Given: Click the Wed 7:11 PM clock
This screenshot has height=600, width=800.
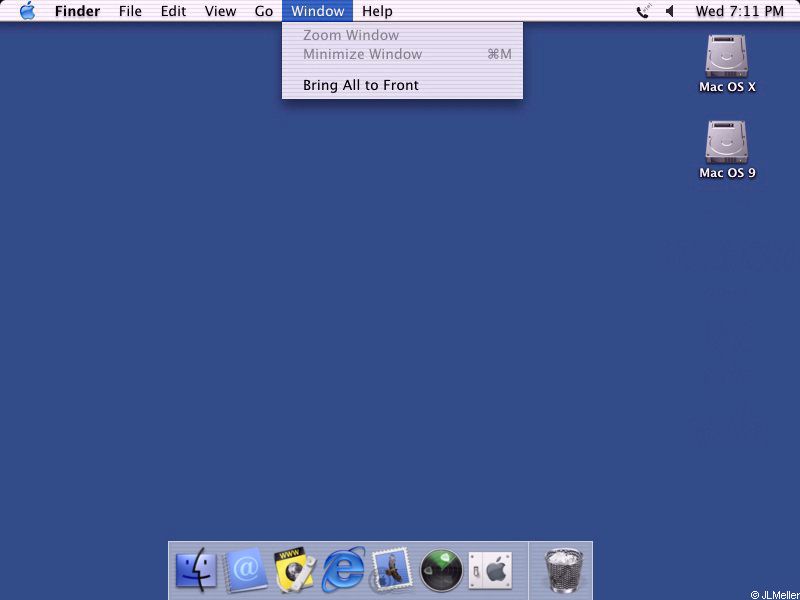Looking at the screenshot, I should pyautogui.click(x=739, y=11).
